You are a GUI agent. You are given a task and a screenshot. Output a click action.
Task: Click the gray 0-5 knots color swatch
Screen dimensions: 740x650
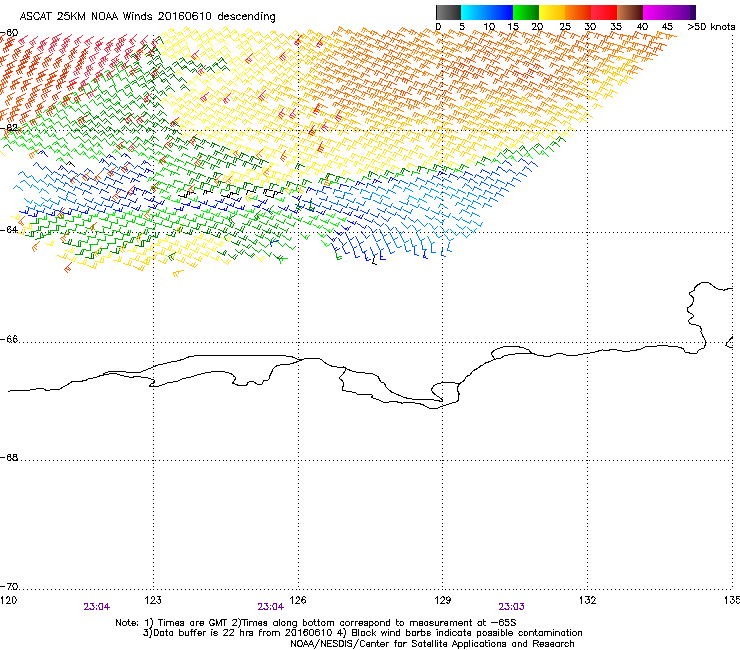pyautogui.click(x=448, y=12)
